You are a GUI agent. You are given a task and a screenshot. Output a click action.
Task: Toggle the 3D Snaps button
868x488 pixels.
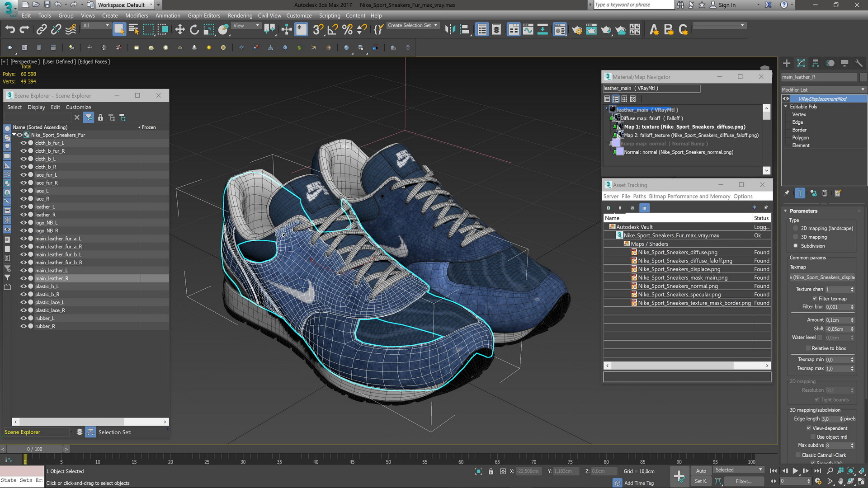318,30
